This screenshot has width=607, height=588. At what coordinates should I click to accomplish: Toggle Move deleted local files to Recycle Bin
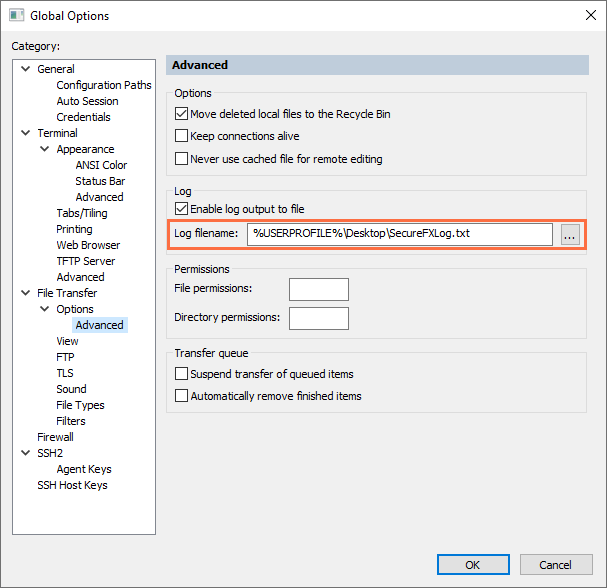181,114
